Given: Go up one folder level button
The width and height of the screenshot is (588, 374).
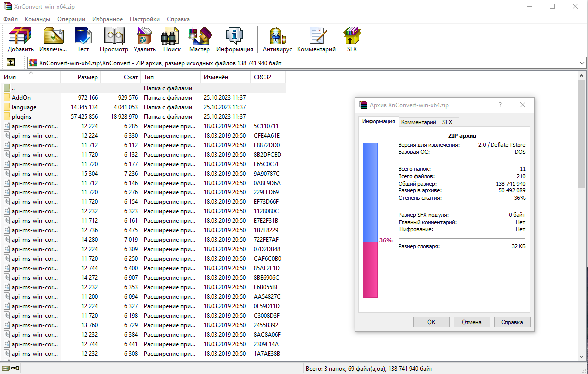Looking at the screenshot, I should (11, 63).
